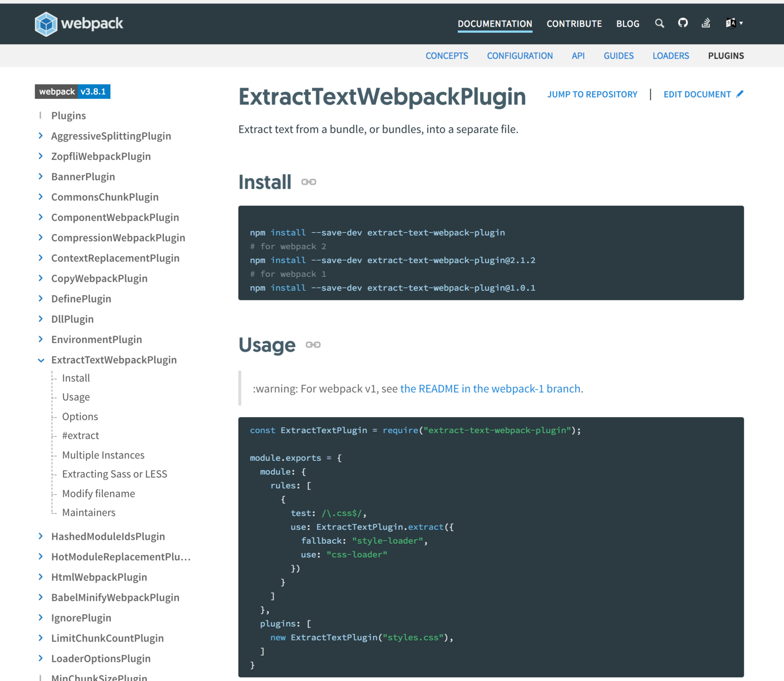Open IgnorePlugin sidebar entry
Image resolution: width=784 pixels, height=681 pixels.
[x=81, y=617]
